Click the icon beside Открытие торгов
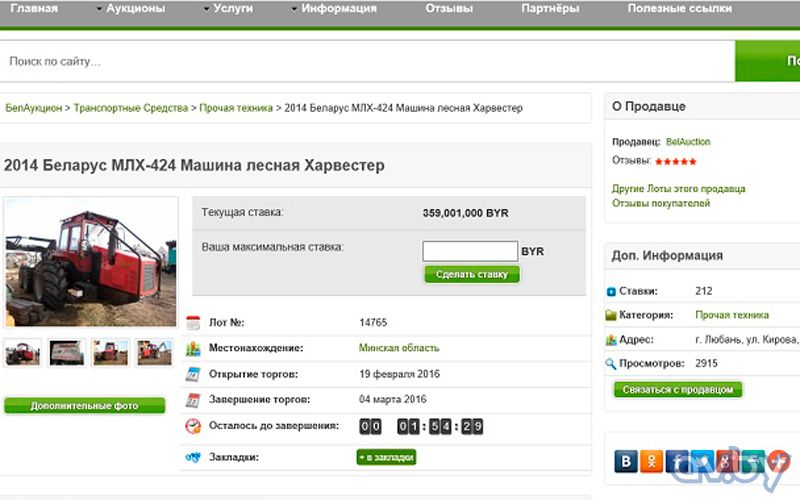The width and height of the screenshot is (800, 500). (x=193, y=374)
